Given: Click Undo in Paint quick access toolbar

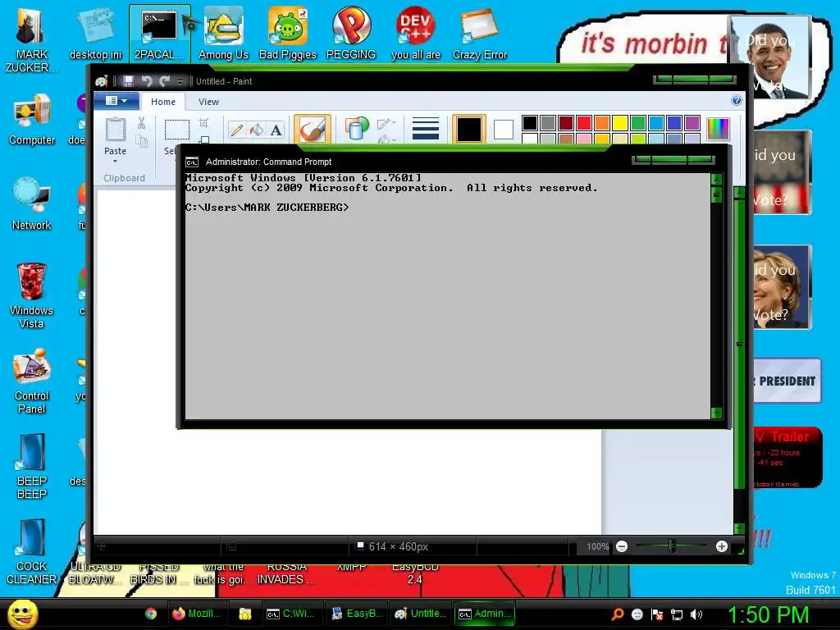Looking at the screenshot, I should [147, 81].
